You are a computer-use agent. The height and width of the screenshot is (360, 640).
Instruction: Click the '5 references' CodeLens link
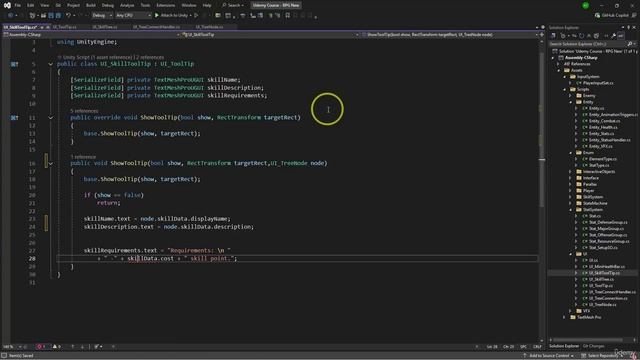[84, 111]
